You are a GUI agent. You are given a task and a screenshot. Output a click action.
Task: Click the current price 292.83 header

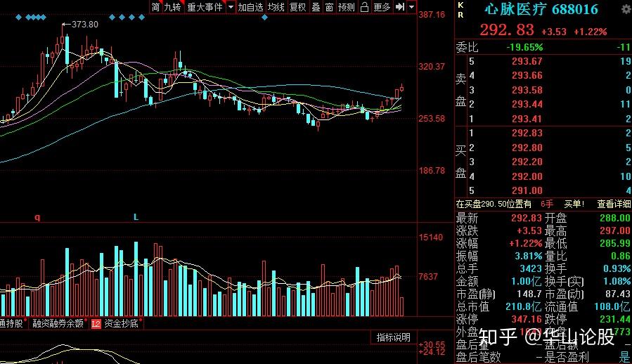click(x=507, y=30)
